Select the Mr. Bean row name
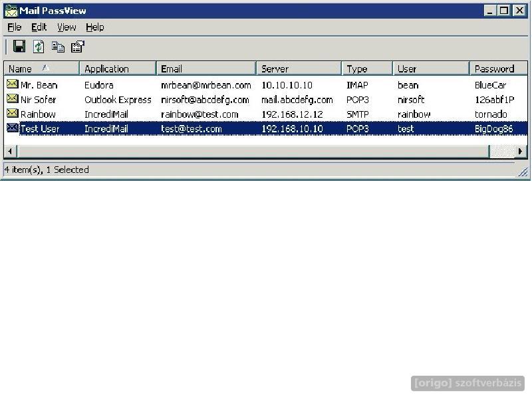The width and height of the screenshot is (532, 399). [39, 85]
